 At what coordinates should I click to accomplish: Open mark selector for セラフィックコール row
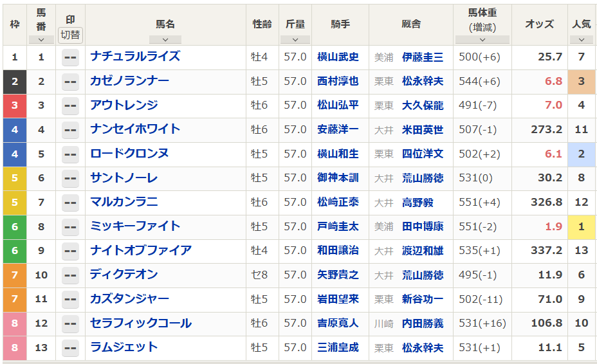pyautogui.click(x=70, y=324)
